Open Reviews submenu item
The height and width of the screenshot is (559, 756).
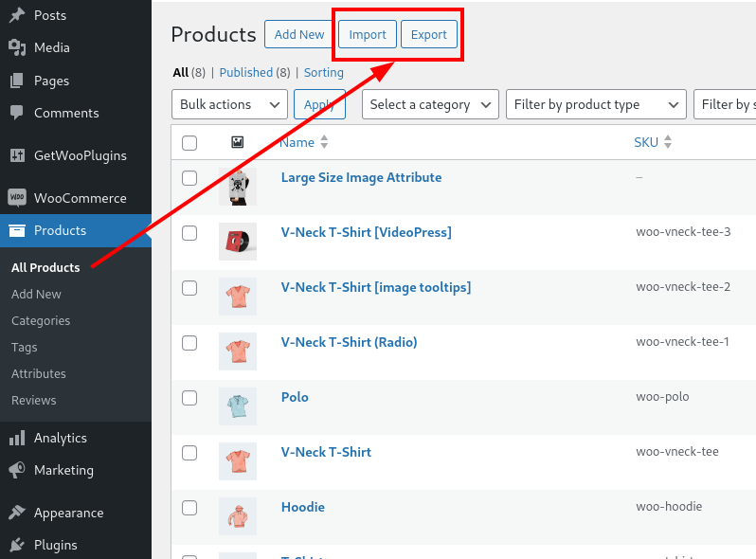[34, 401]
